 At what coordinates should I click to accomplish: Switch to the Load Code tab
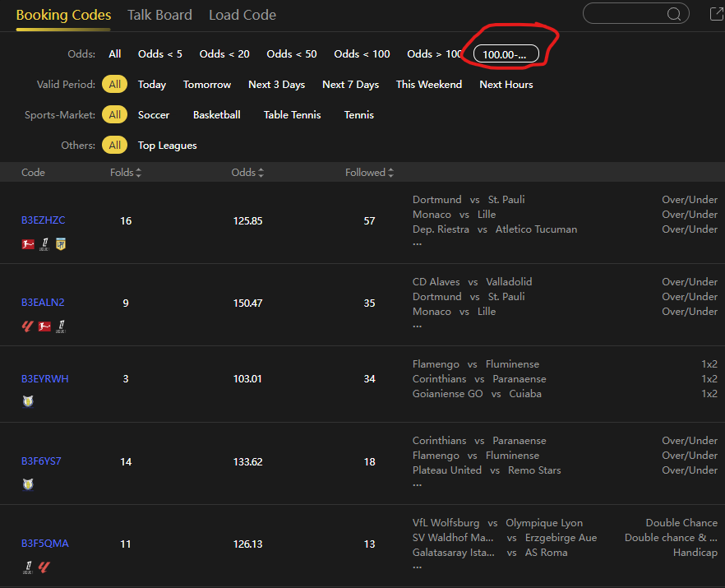coord(242,15)
